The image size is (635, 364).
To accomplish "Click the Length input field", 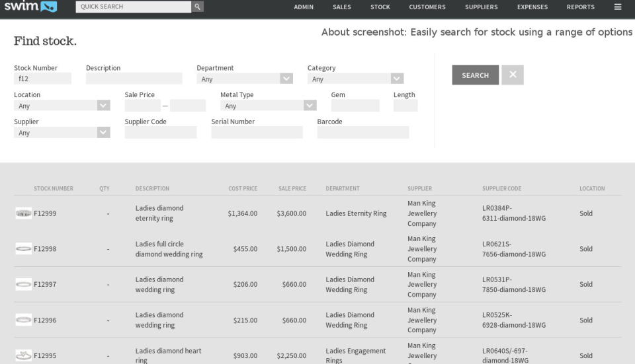I will point(405,106).
